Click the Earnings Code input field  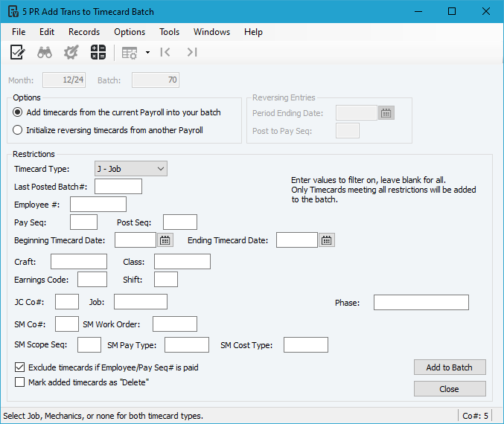(x=92, y=280)
